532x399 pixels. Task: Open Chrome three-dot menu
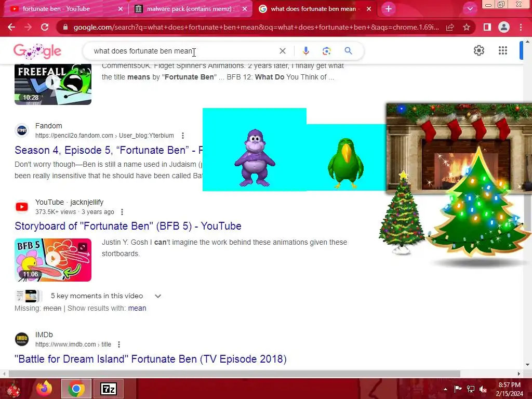[521, 27]
